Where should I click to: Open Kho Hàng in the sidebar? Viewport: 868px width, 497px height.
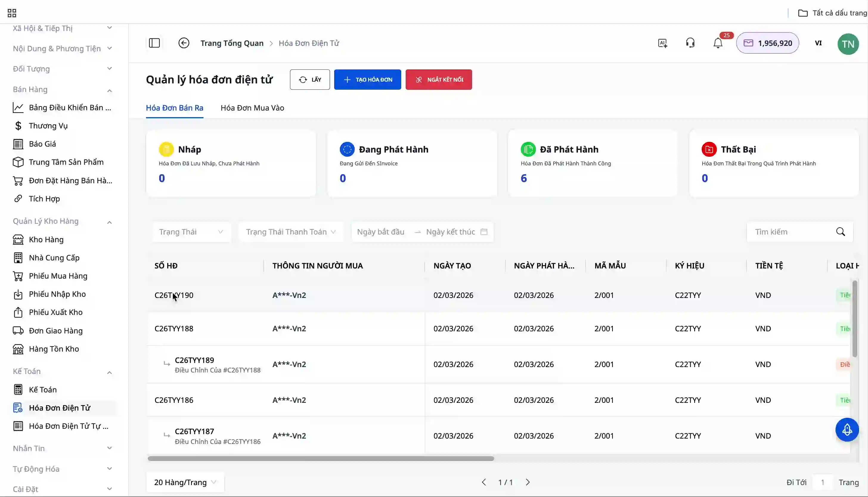(x=46, y=240)
